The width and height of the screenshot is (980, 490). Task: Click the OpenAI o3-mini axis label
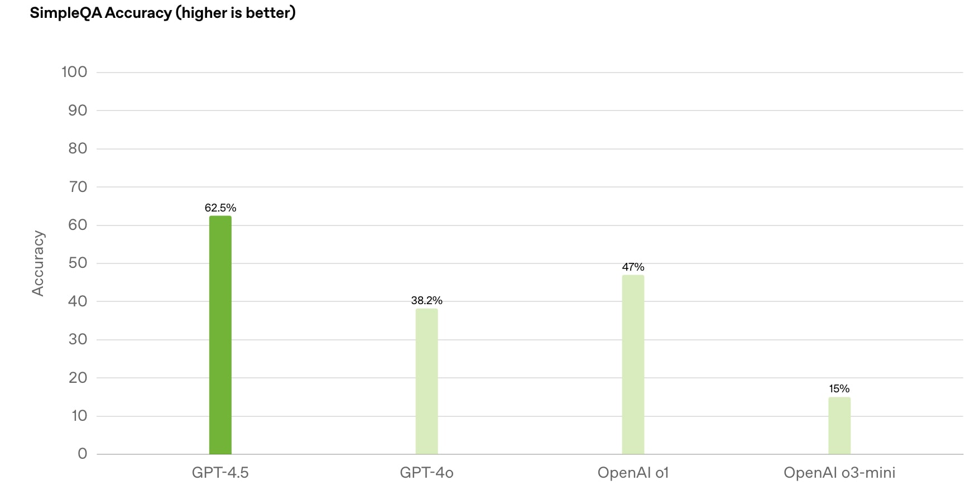point(839,473)
